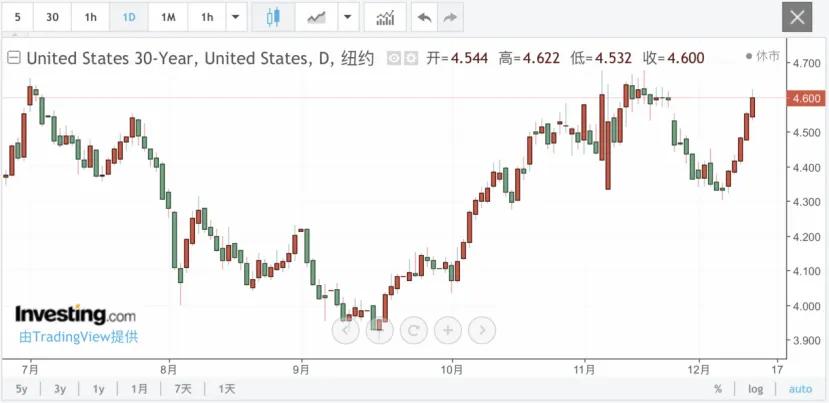The image size is (829, 403).
Task: Switch to the 30 minute interval
Action: 52,17
